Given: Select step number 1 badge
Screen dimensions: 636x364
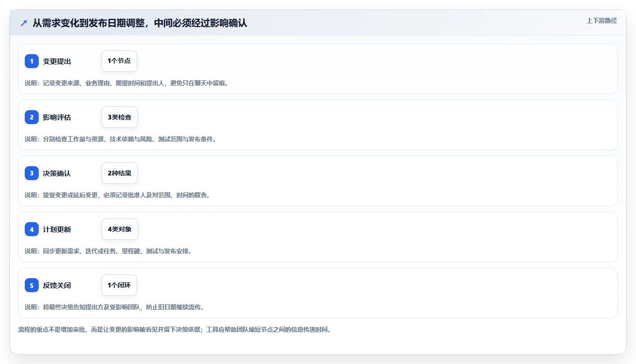Looking at the screenshot, I should tap(32, 61).
